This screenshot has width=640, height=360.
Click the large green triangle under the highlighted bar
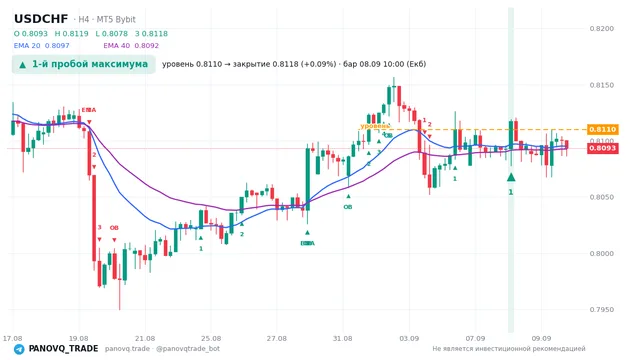point(511,177)
